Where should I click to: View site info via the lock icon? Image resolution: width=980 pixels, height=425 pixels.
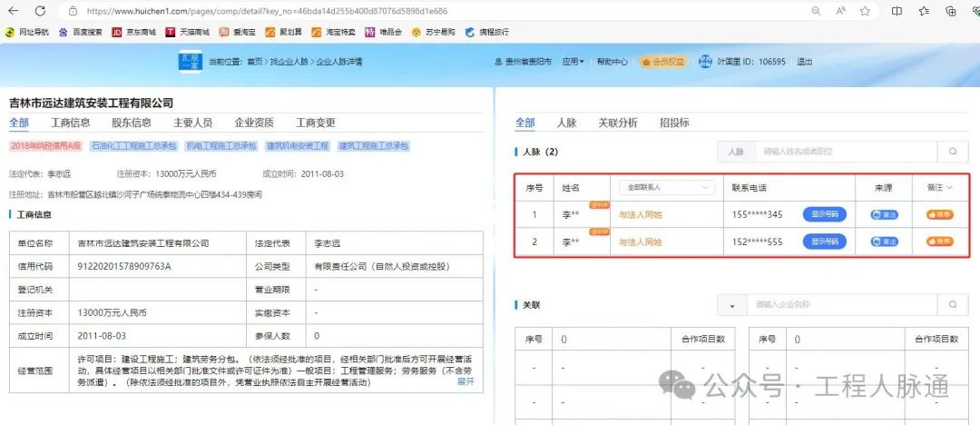pyautogui.click(x=73, y=11)
